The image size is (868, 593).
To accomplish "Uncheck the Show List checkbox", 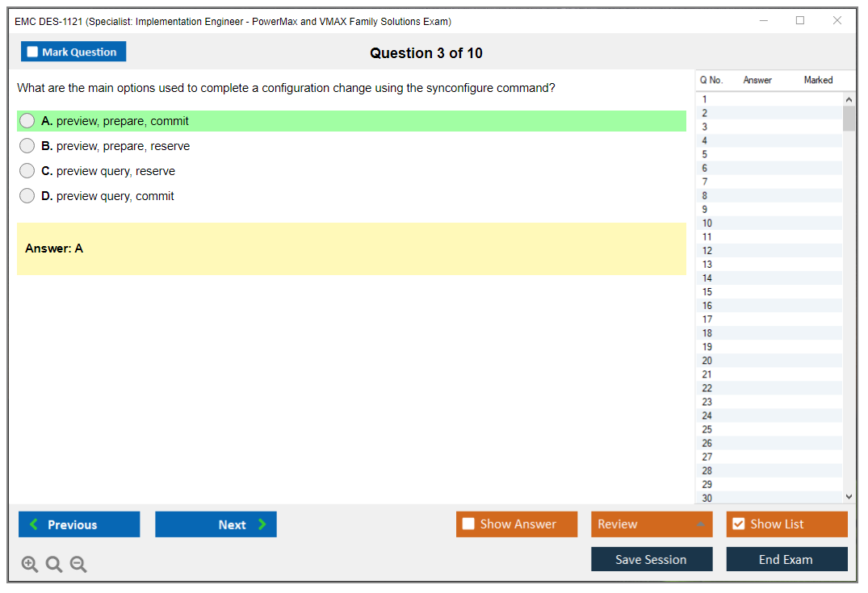I will (x=739, y=524).
